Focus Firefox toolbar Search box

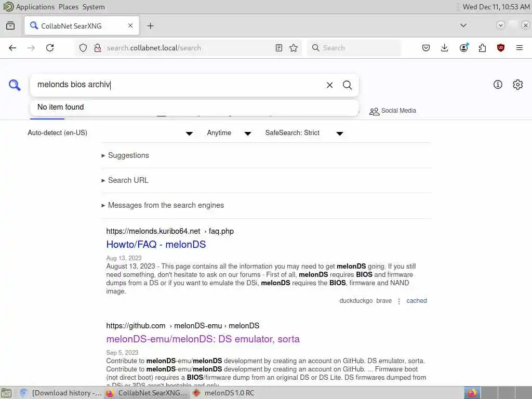click(354, 48)
